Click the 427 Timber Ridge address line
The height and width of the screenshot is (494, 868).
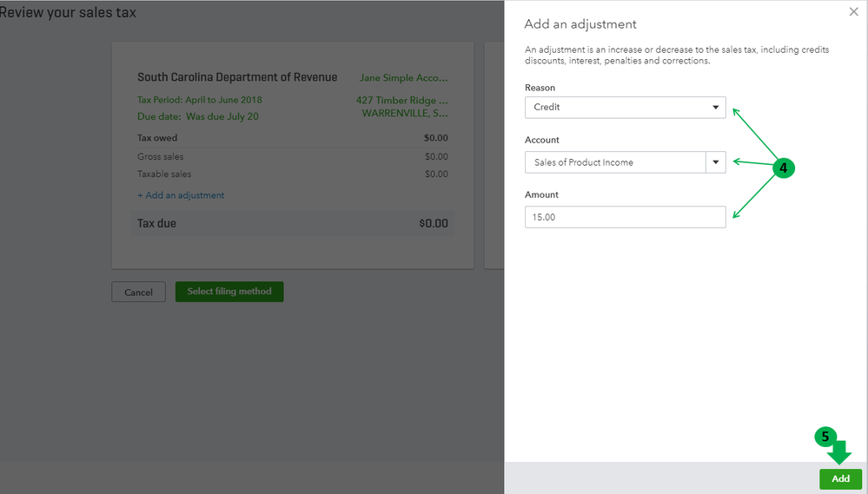(402, 101)
